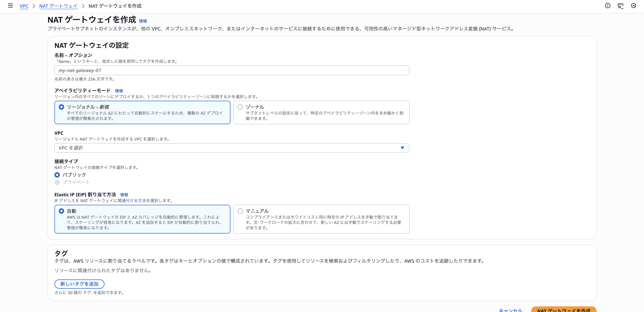This screenshot has width=644, height=312.
Task: Open the navigation hamburger menu
Action: pyautogui.click(x=10, y=6)
